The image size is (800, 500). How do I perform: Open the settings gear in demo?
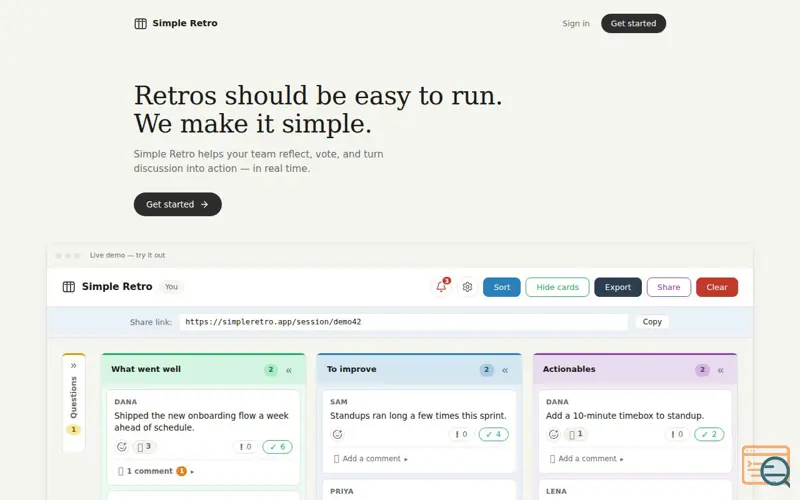pos(467,287)
